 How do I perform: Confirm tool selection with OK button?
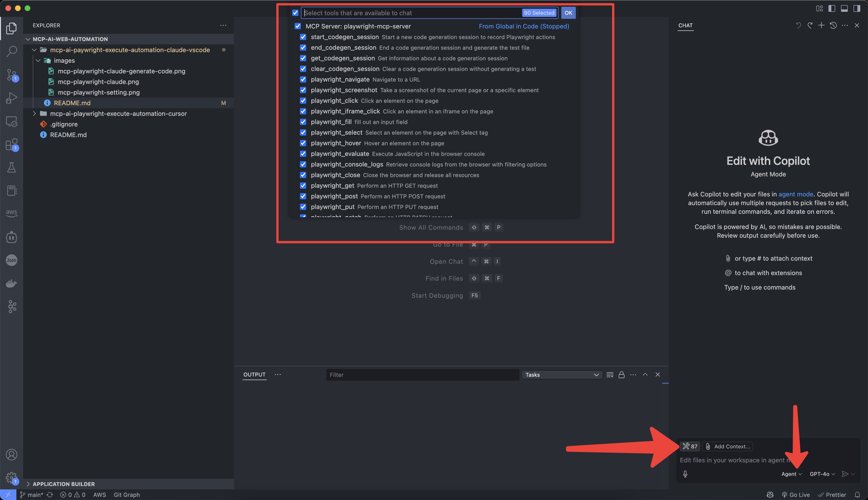(x=569, y=13)
